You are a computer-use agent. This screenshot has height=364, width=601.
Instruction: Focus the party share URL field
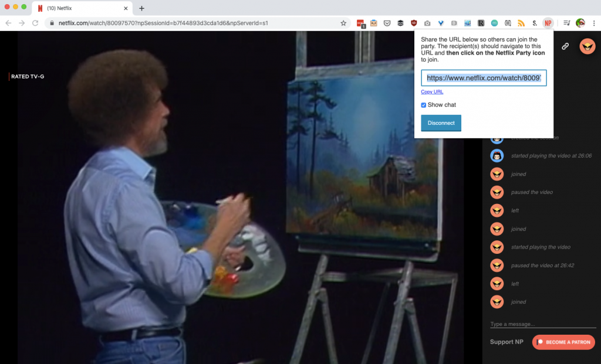point(484,78)
